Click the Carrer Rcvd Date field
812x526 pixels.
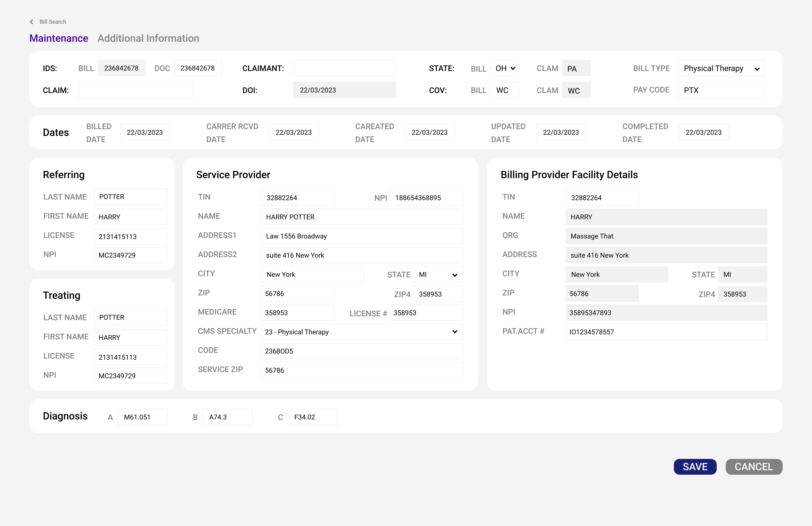tap(294, 132)
